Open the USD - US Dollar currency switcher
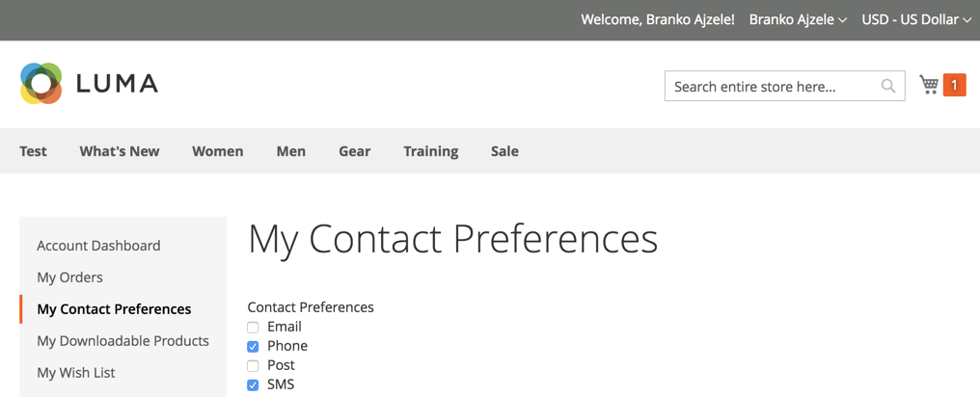980x397 pixels. tap(915, 19)
